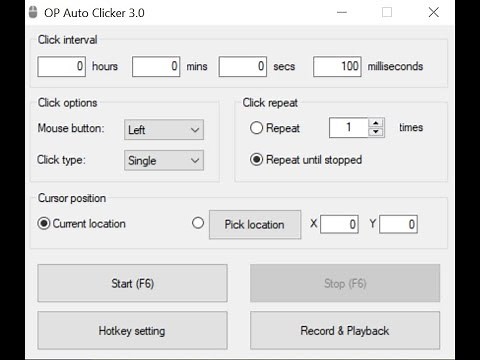Image resolution: width=480 pixels, height=360 pixels.
Task: Click the window title 'OP Auto Clicker 3.0'
Action: [94, 13]
